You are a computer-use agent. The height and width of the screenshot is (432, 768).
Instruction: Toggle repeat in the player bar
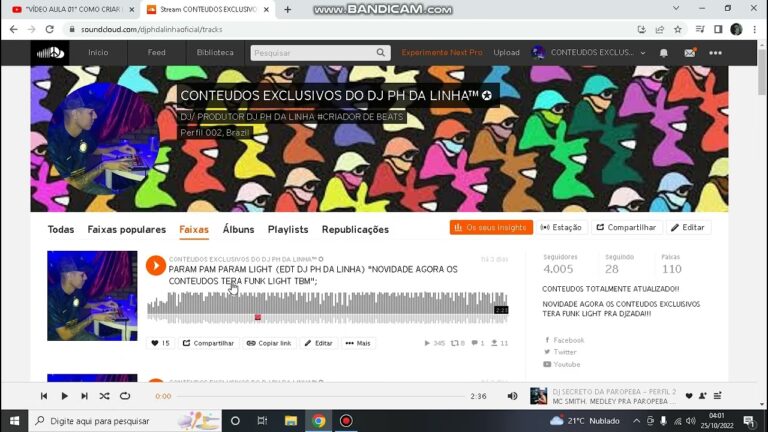coord(125,396)
